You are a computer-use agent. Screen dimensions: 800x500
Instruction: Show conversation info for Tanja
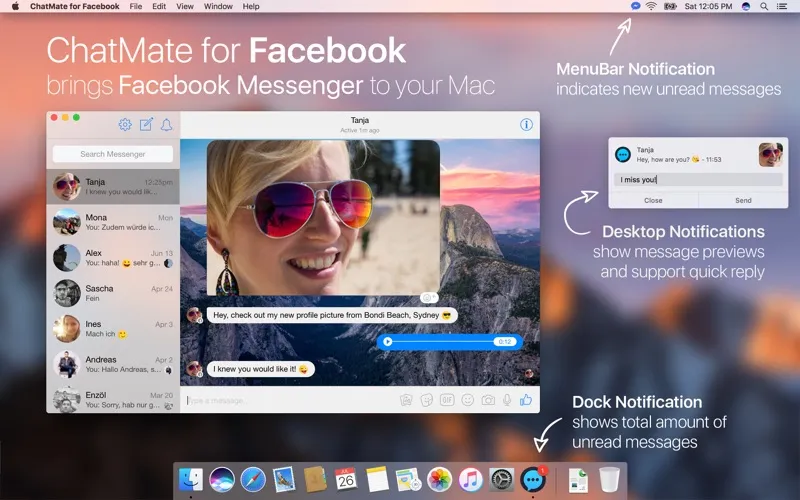pyautogui.click(x=526, y=125)
